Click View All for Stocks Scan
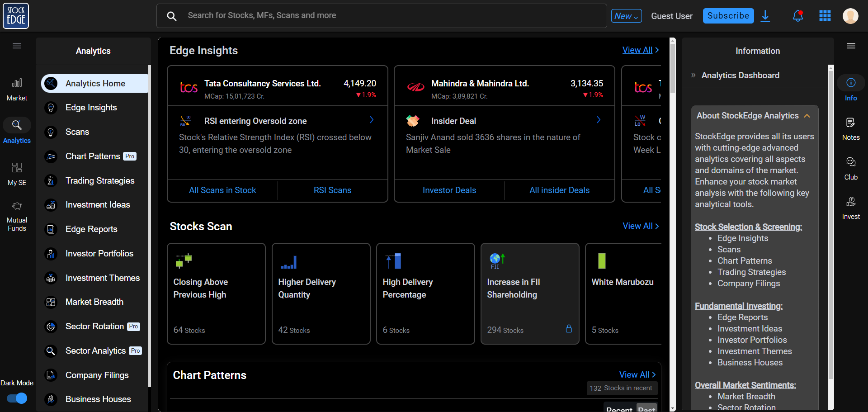This screenshot has height=412, width=868. (641, 226)
